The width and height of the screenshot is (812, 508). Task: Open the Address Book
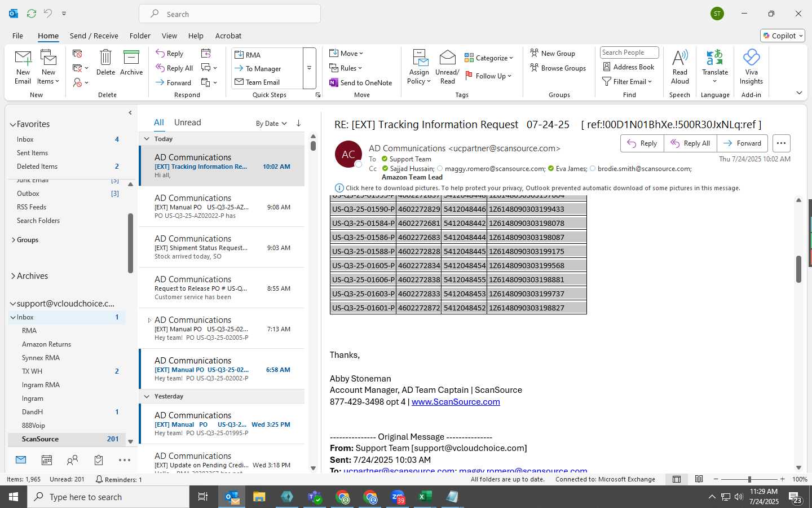click(x=628, y=67)
